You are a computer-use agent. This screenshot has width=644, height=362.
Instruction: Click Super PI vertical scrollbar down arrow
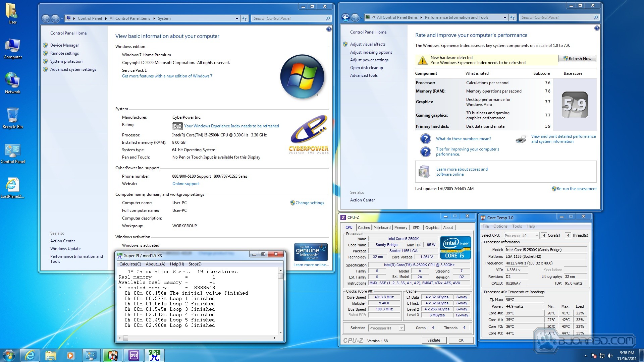pos(281,333)
